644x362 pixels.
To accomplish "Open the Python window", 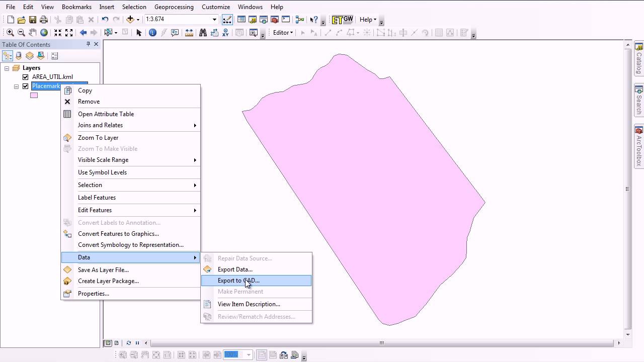I will tap(286, 20).
